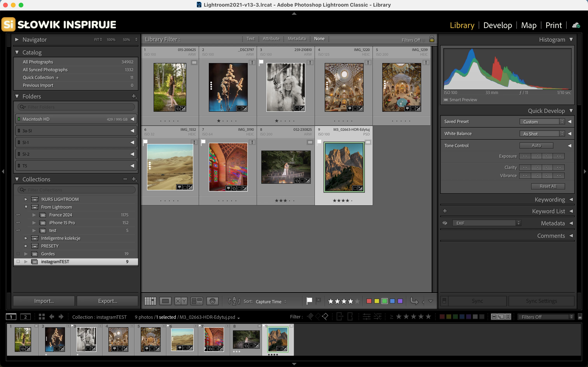
Task: Switch to Grid view in toolbar
Action: coord(150,301)
